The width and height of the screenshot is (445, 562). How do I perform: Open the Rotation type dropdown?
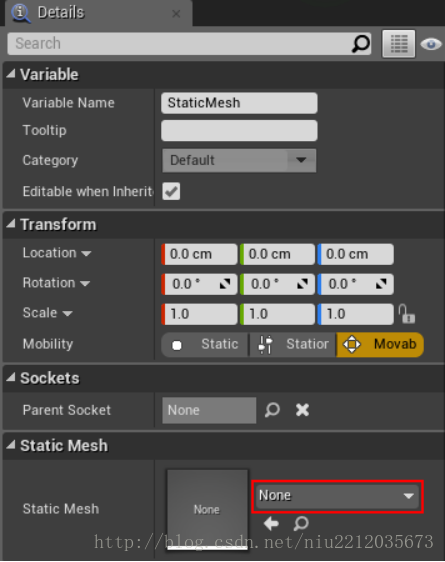click(x=85, y=284)
